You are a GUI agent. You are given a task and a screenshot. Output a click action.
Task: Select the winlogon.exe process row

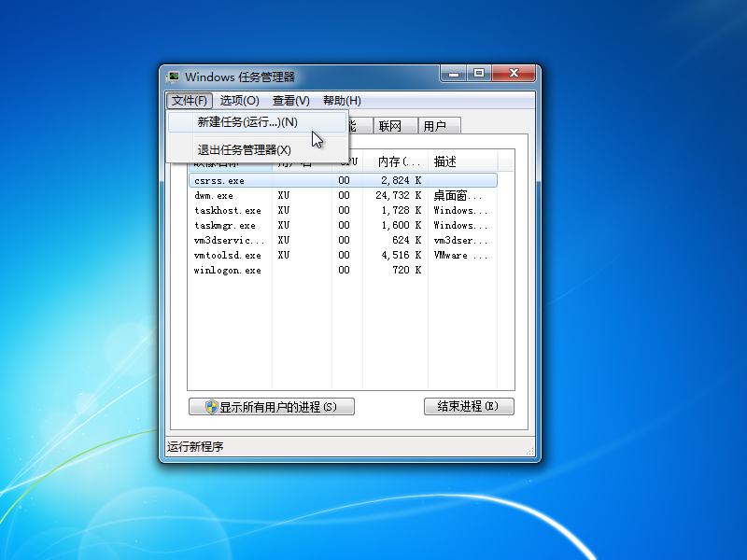tap(229, 270)
